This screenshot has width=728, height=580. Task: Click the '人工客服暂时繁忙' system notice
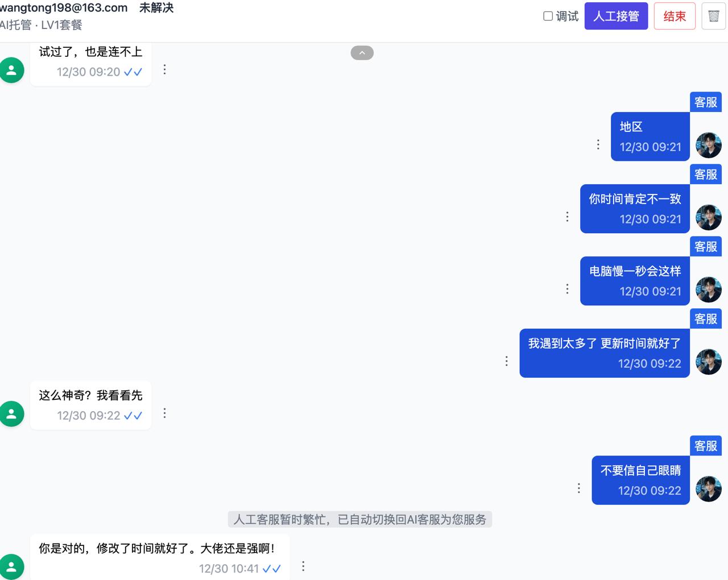360,519
